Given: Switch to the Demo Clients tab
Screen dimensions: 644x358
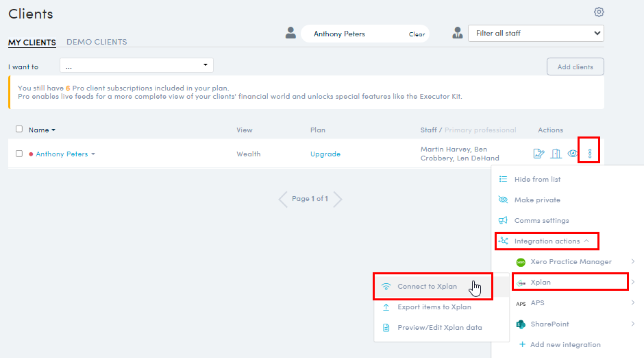Looking at the screenshot, I should click(97, 42).
